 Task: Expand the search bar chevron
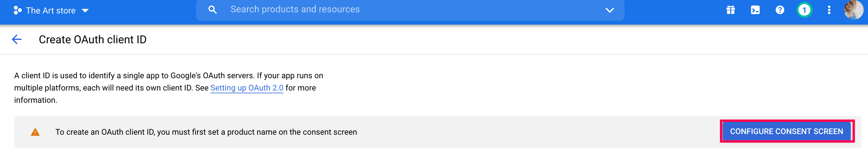(609, 10)
